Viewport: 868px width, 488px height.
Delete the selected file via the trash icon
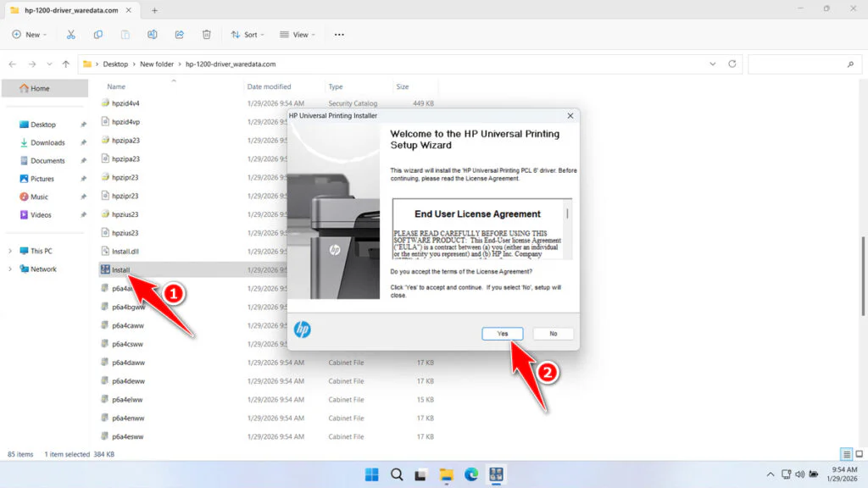coord(207,35)
